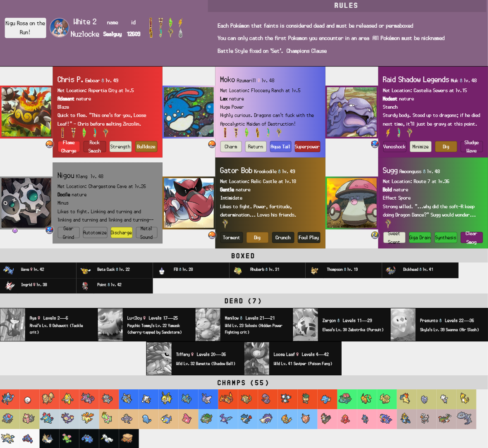Click the dead Aya grayscale portrait
488x448 pixels.
pyautogui.click(x=13, y=325)
